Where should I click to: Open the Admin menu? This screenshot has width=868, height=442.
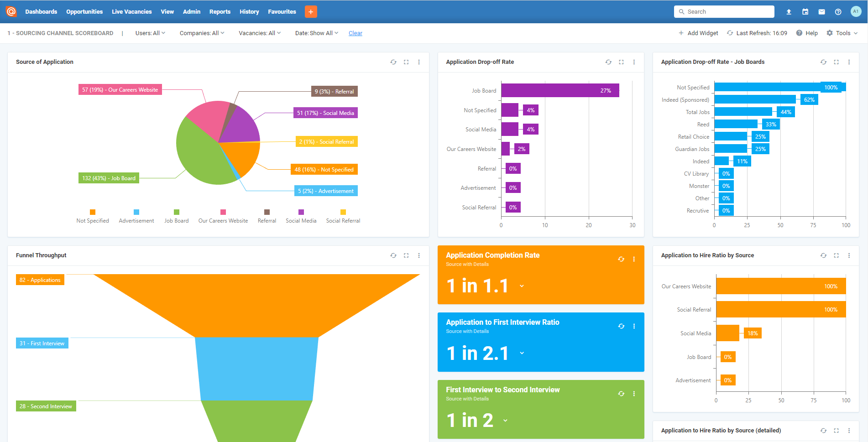(192, 12)
